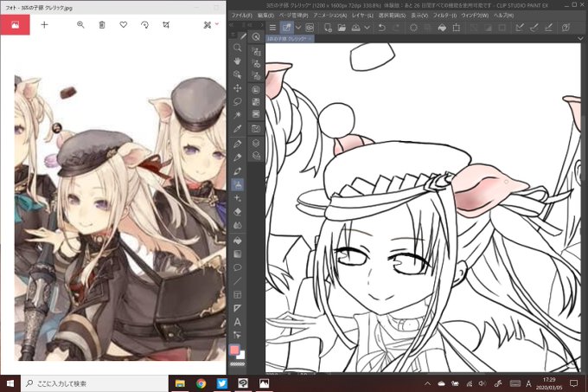
Task: Select the pink main color swatch
Action: tap(234, 350)
